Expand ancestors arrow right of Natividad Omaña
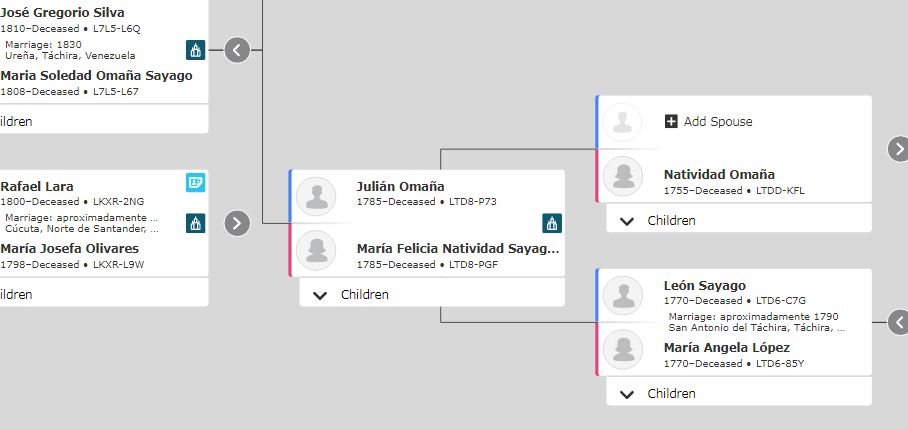Viewport: 908px width, 429px height. [x=899, y=149]
